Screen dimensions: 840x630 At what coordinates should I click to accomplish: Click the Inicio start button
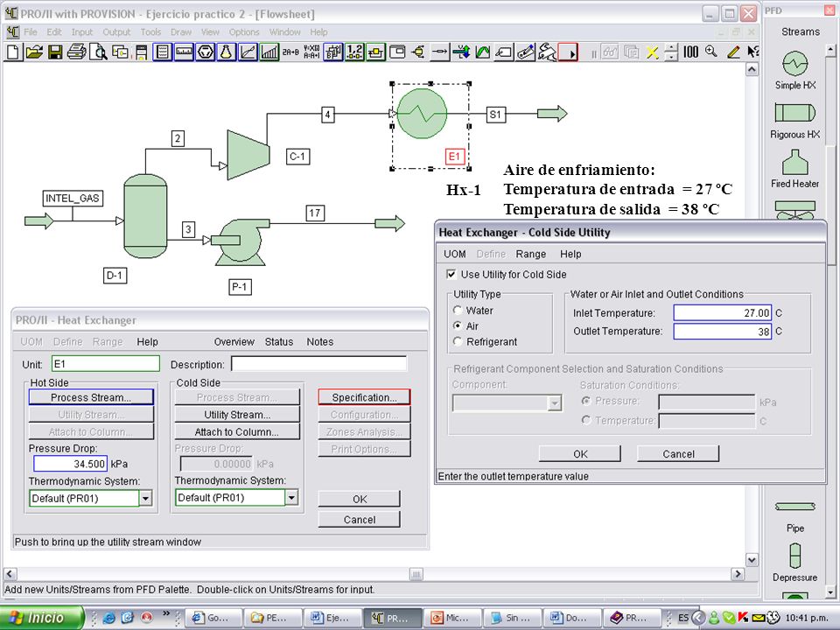click(42, 618)
